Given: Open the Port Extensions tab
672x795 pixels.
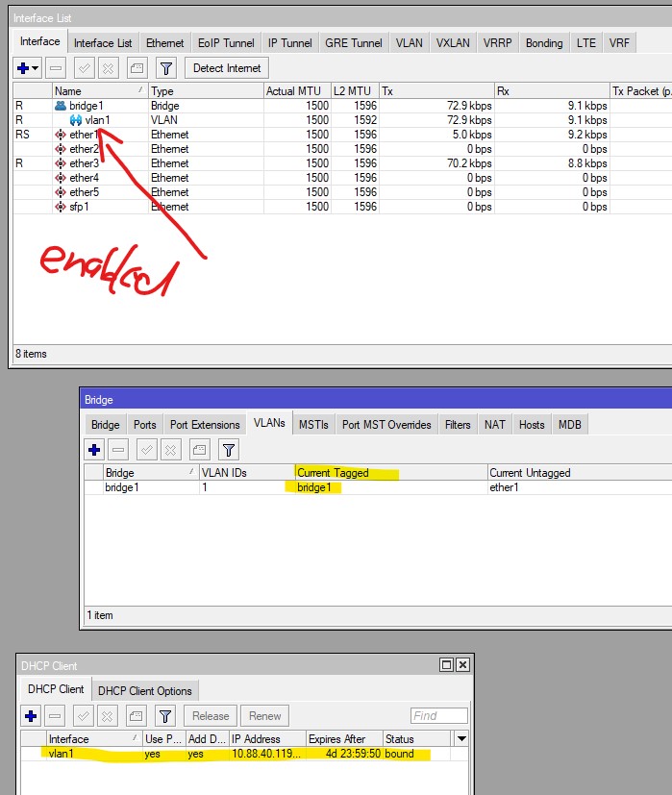Looking at the screenshot, I should coord(205,425).
